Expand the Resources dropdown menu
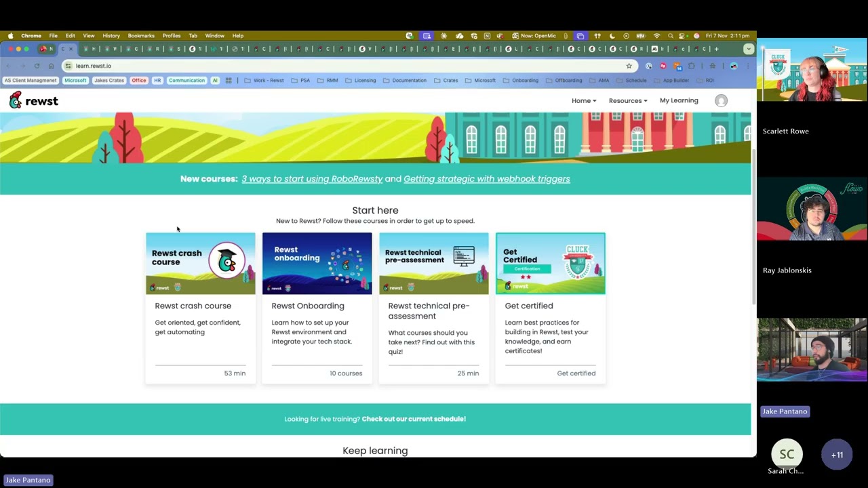This screenshot has height=488, width=868. tap(628, 100)
